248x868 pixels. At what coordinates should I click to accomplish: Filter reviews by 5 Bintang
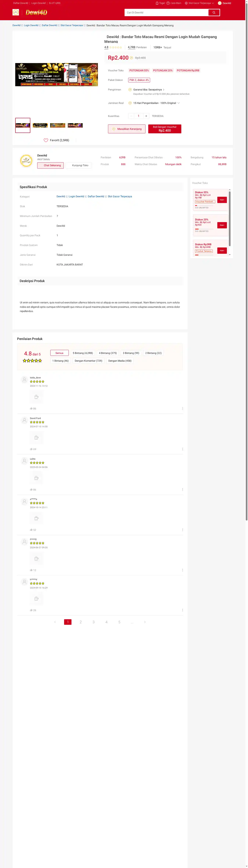[x=83, y=353]
